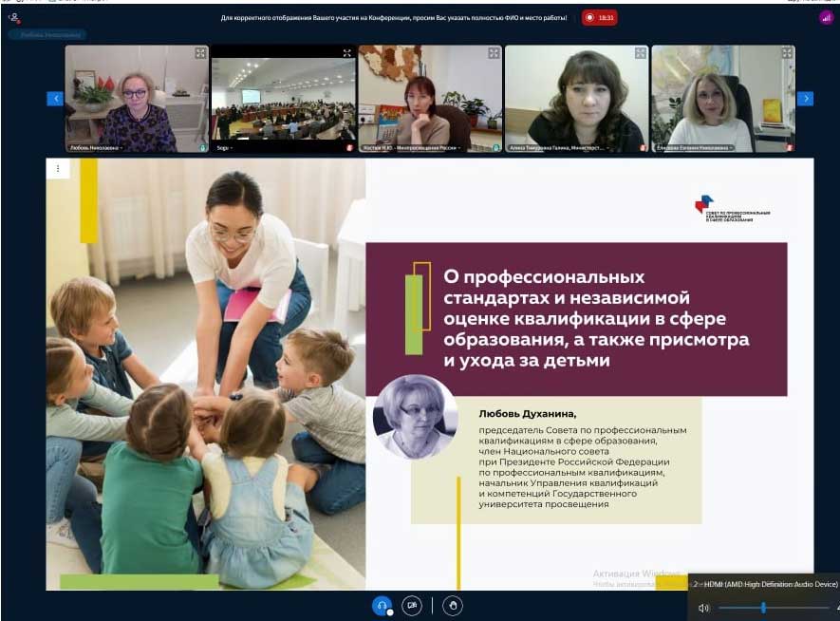Click the red recording indicator 18:31
Viewport: 840px width, 621px height.
(599, 17)
